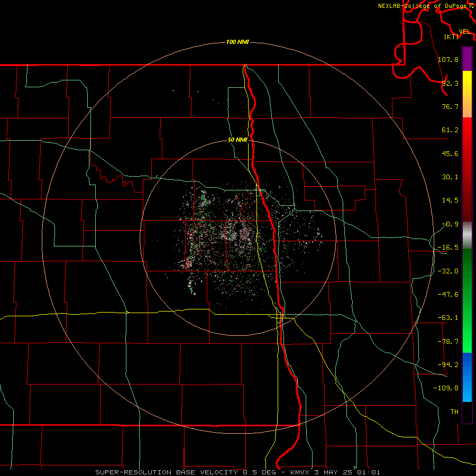The image size is (476, 476).
Task: Click the 50 NMI range ring label
Action: 237,140
